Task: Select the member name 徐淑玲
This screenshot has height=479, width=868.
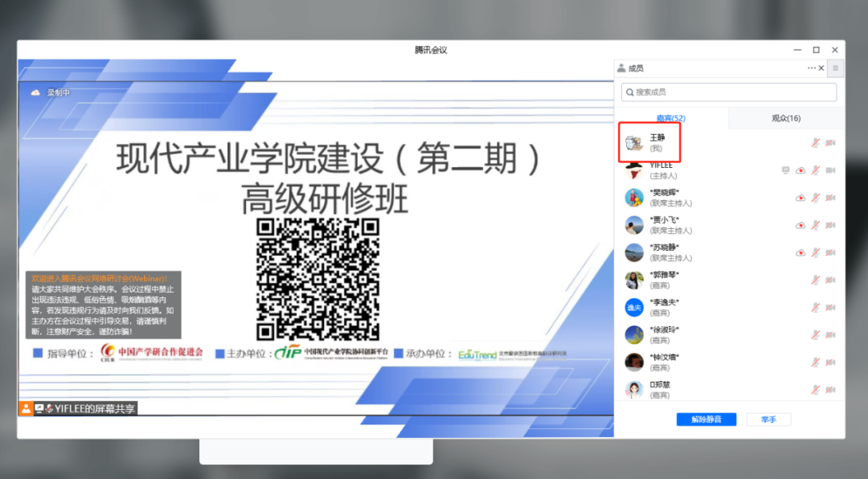Action: [x=665, y=330]
